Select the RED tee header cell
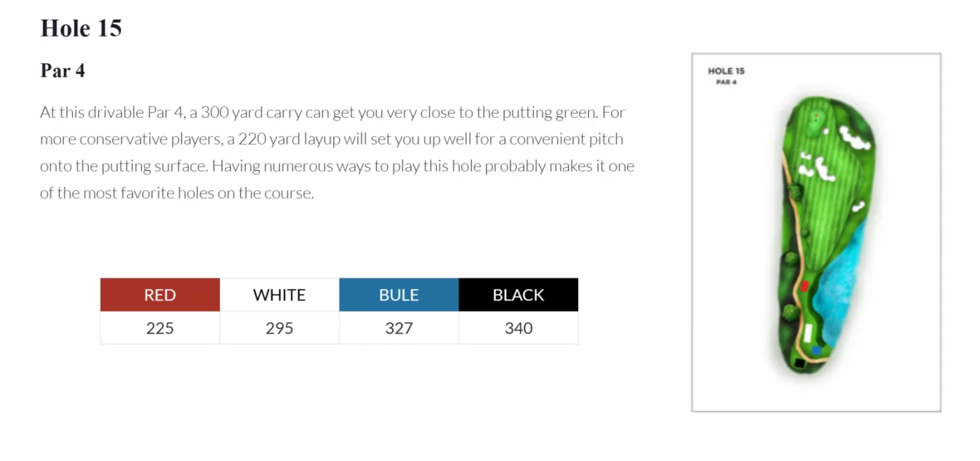The width and height of the screenshot is (980, 461). click(x=160, y=295)
